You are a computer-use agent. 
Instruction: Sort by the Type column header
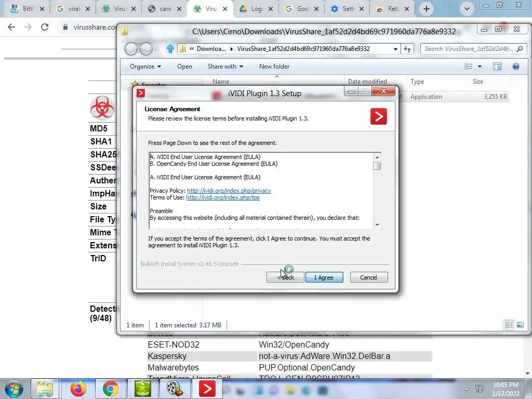tap(417, 82)
